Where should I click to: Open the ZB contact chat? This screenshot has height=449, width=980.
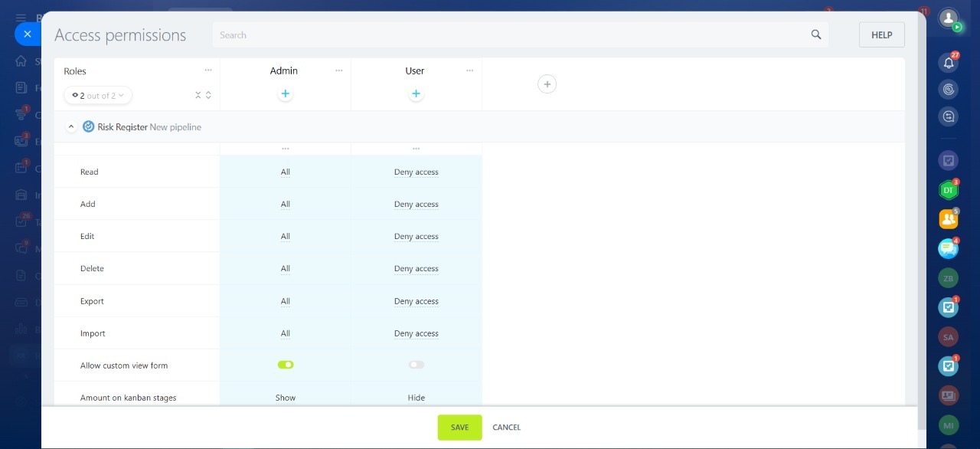coord(949,278)
